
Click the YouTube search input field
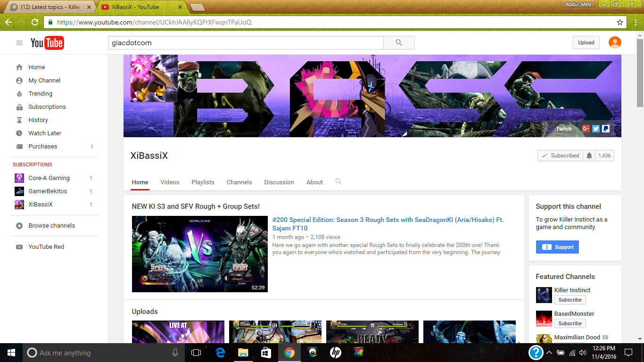246,42
